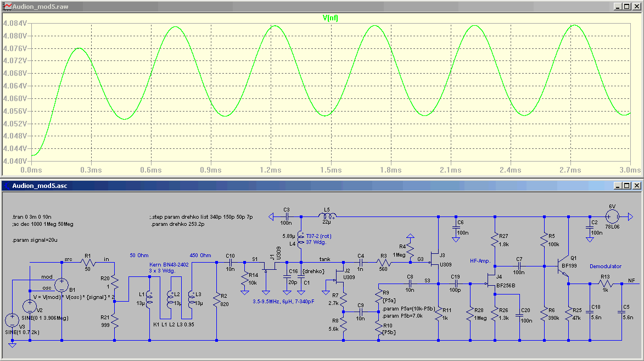Viewport: 644px width, 361px height.
Task: Select the C7 100n capacitor symbol
Action: coord(519,266)
